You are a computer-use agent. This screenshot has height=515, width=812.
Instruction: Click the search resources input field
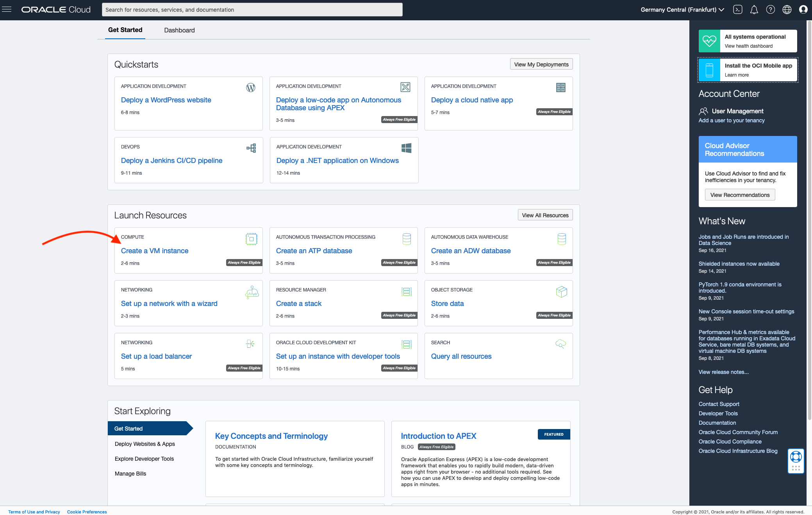[x=252, y=10]
